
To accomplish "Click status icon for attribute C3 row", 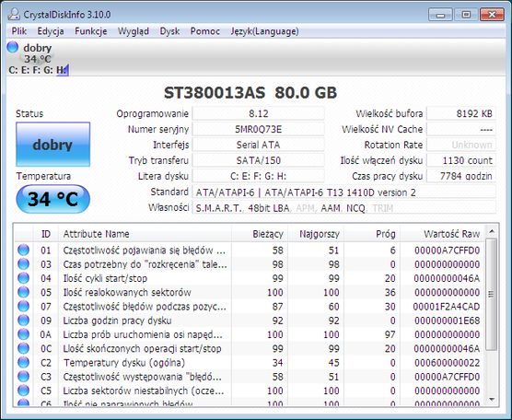I will pos(23,377).
